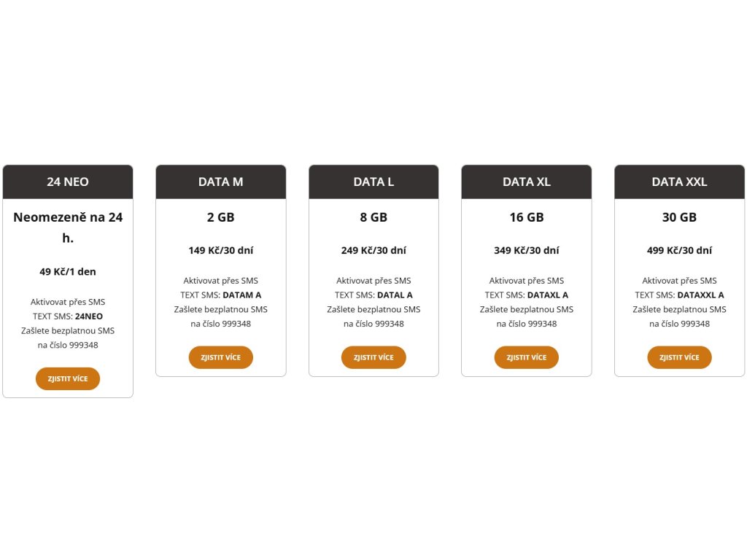The width and height of the screenshot is (747, 560).
Task: Click the 24NEO SMS code text
Action: (89, 316)
